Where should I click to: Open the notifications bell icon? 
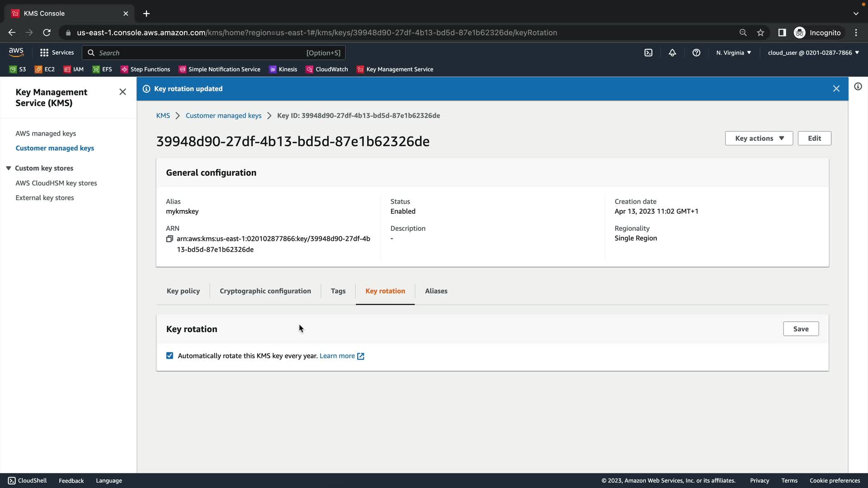click(x=672, y=53)
